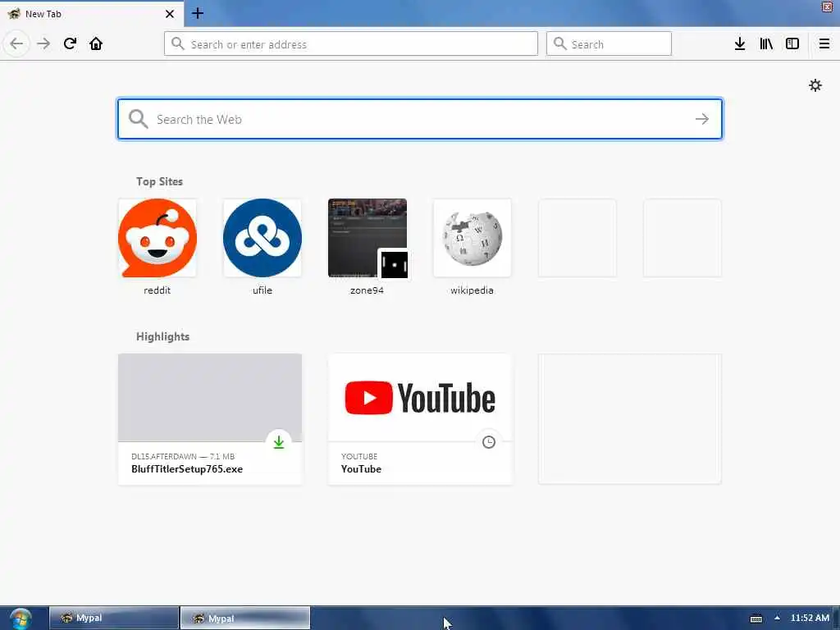Click the BluffTitlerSetup765.exe file name

pyautogui.click(x=187, y=468)
